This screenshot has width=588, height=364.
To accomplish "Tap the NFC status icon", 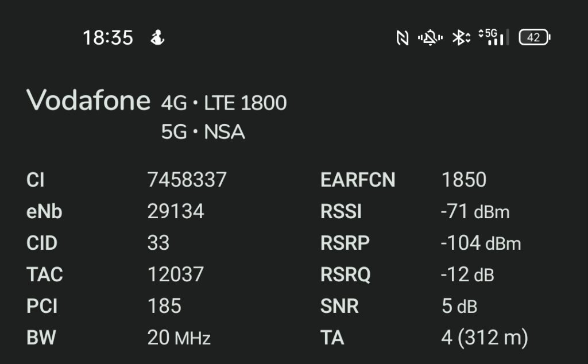I will [403, 37].
